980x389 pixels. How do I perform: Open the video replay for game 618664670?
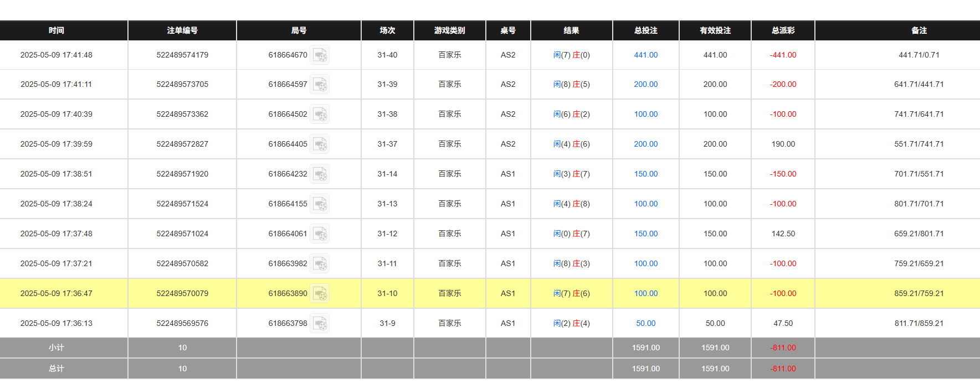320,55
